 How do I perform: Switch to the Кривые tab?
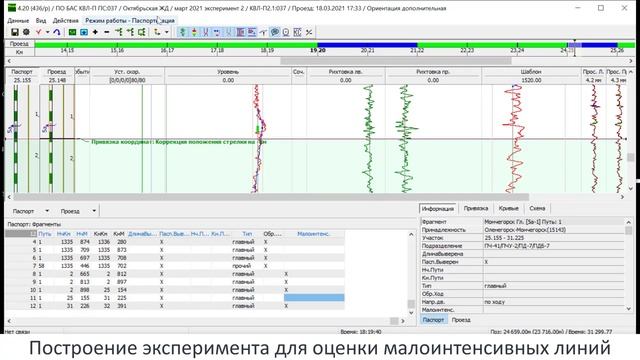pyautogui.click(x=509, y=208)
